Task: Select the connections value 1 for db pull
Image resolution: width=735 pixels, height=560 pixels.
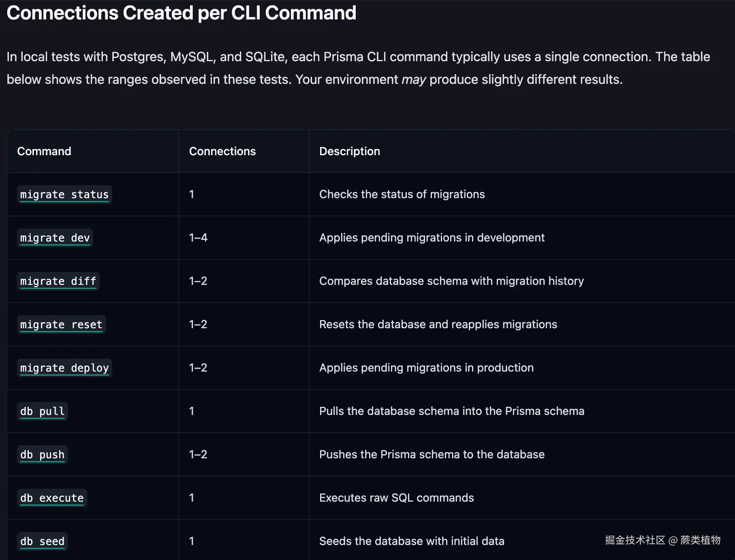Action: (192, 411)
